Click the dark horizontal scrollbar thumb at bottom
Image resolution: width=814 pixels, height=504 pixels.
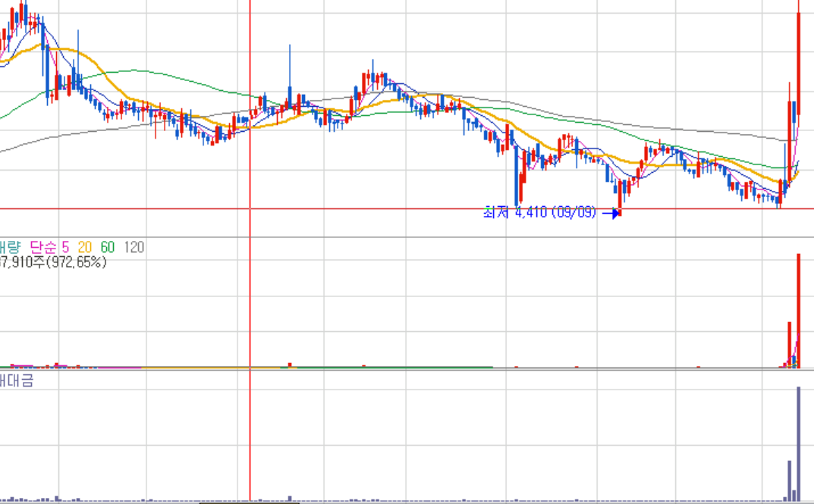pos(249,502)
